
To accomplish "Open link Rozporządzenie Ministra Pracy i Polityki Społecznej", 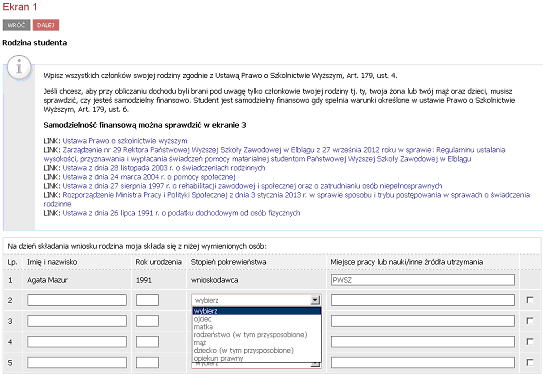I will tap(287, 199).
